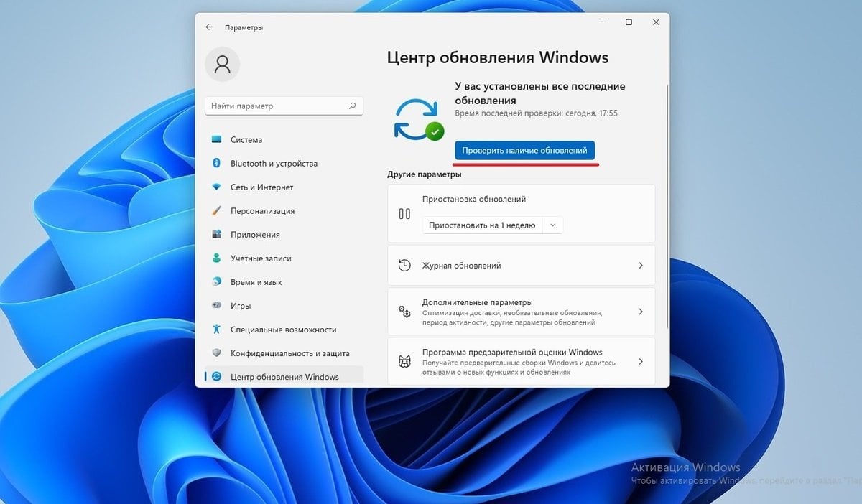862x504 pixels.
Task: Minimize the Параметры window
Action: coord(601,22)
